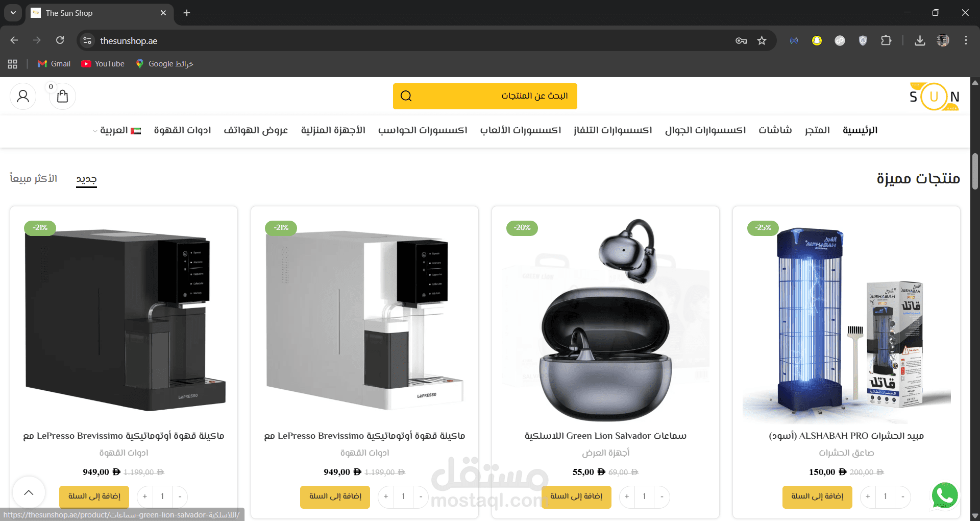Click the back-to-top arrow button
Viewport: 980px width, 521px height.
coord(29,492)
